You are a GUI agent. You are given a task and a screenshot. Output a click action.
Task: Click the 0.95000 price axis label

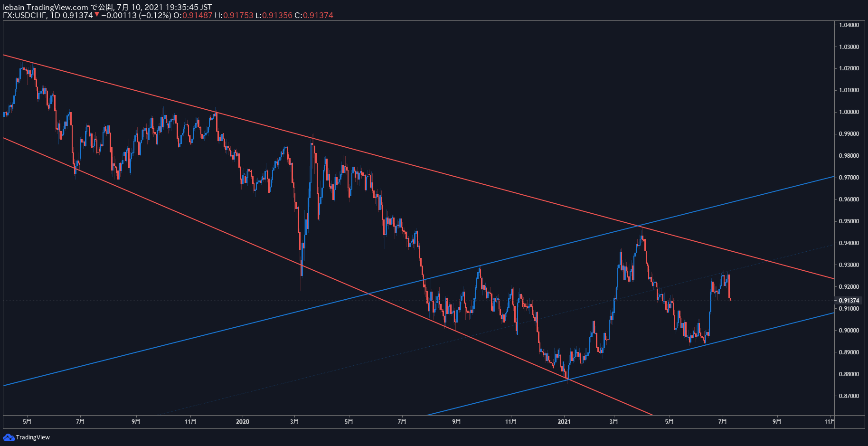click(x=849, y=221)
